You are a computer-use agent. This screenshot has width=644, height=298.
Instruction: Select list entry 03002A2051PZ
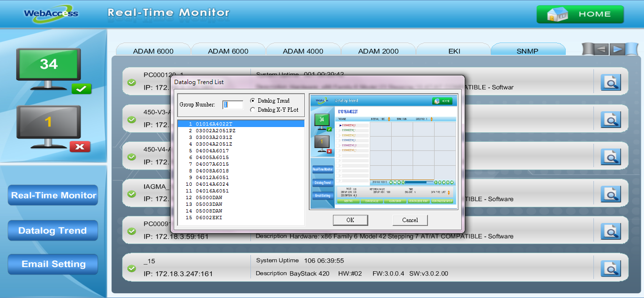click(241, 131)
